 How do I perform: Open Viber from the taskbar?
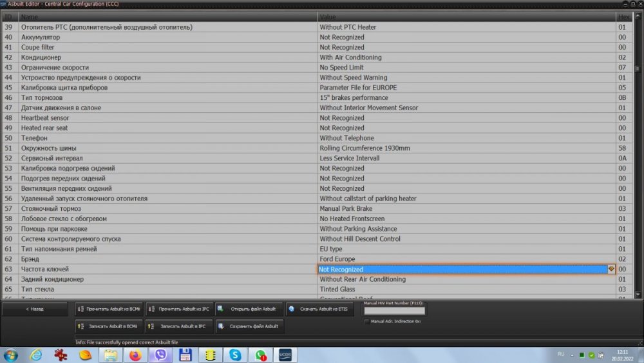pyautogui.click(x=160, y=355)
